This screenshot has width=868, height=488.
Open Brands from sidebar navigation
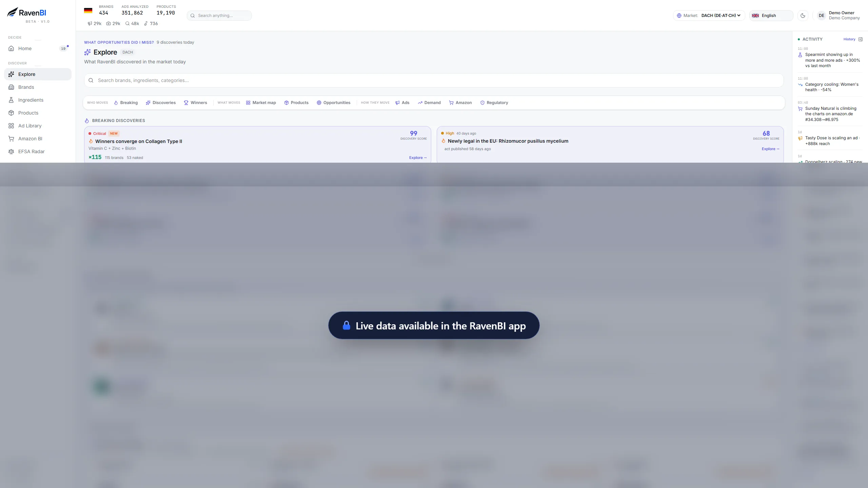[x=38, y=87]
